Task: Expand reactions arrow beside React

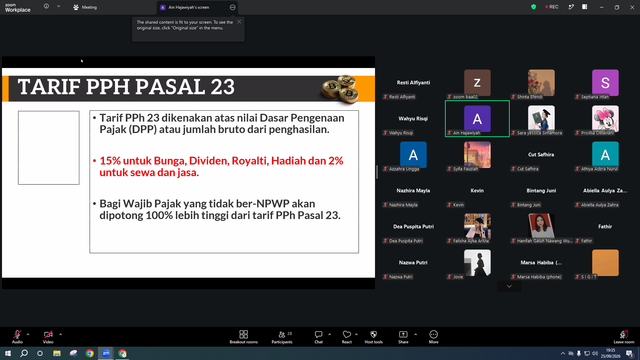Action: coord(356,334)
